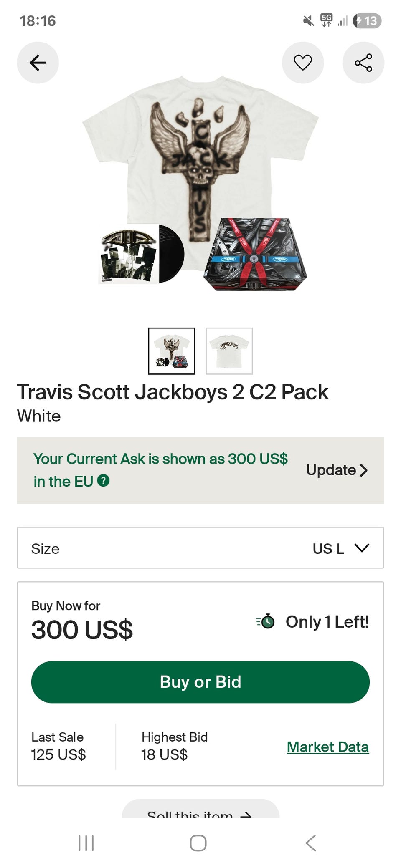Tap the back arrow button

click(38, 63)
